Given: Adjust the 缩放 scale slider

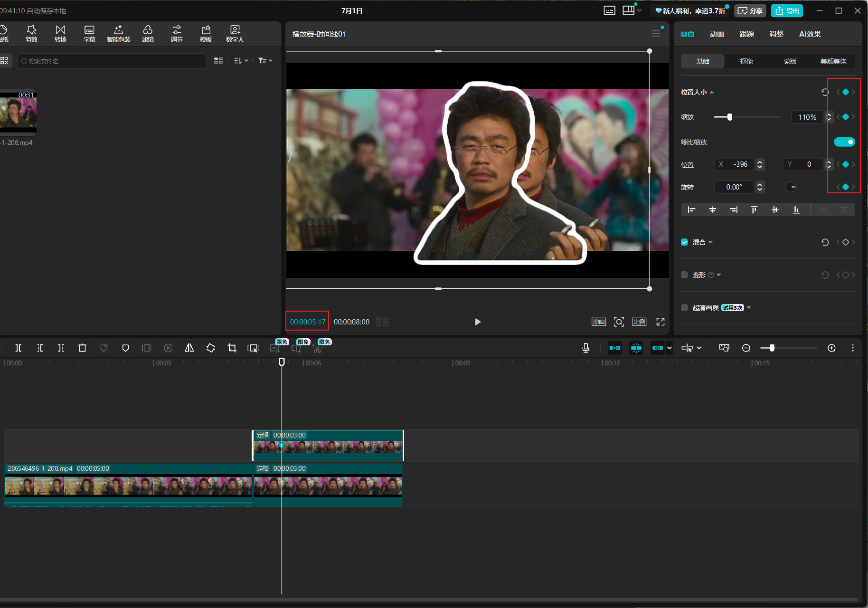Looking at the screenshot, I should point(747,117).
